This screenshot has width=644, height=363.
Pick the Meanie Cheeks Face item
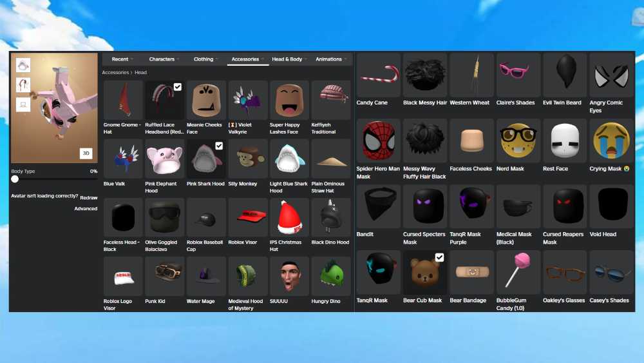206,100
